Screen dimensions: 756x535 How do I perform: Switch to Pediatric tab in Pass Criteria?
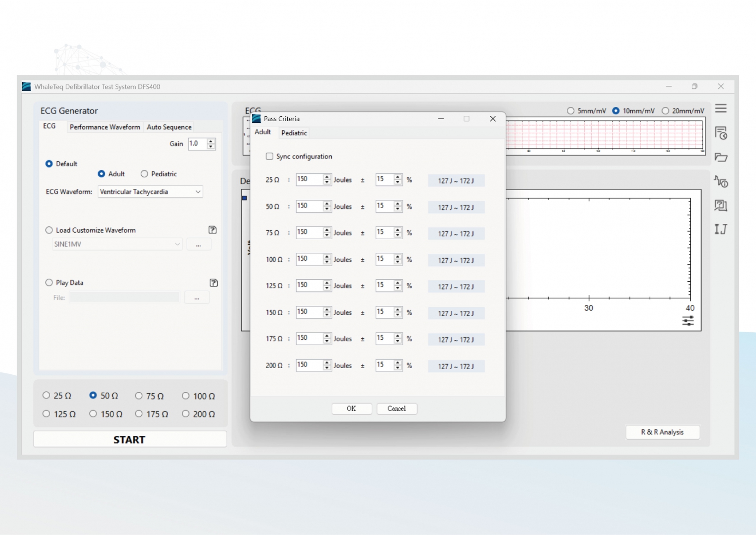pos(294,133)
